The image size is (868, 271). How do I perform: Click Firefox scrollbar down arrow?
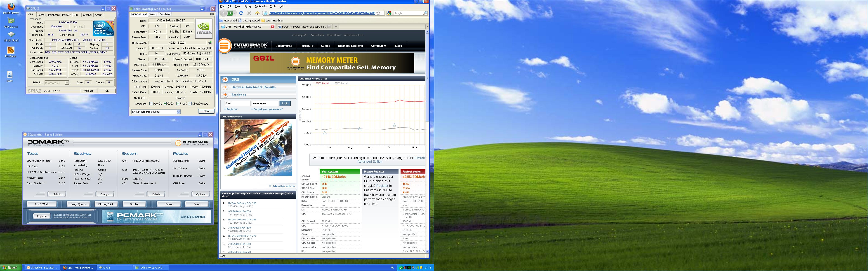coord(427,252)
